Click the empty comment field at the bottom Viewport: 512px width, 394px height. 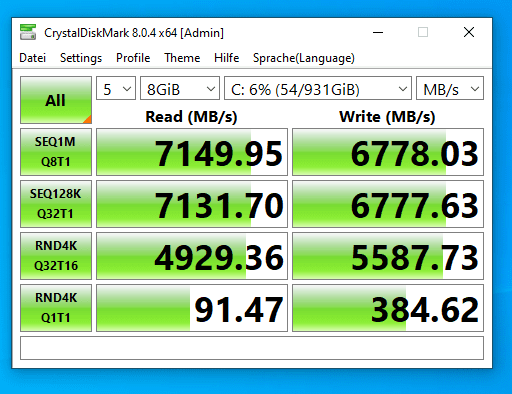point(252,348)
